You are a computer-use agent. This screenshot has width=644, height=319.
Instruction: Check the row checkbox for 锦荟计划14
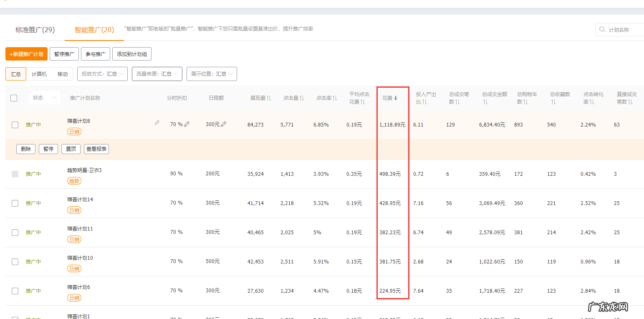coord(15,203)
